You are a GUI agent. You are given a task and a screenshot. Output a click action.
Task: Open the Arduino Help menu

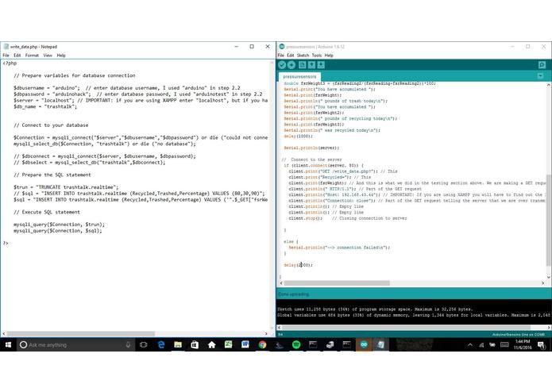click(329, 56)
